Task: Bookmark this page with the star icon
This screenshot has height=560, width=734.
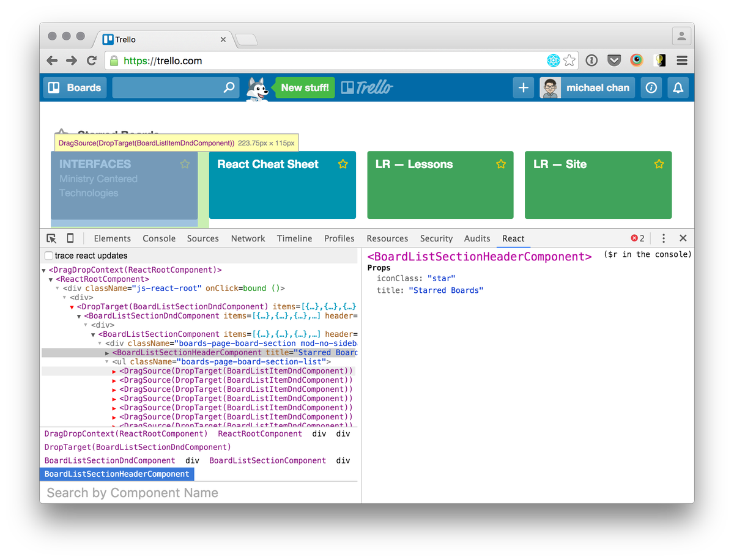Action: click(x=569, y=61)
